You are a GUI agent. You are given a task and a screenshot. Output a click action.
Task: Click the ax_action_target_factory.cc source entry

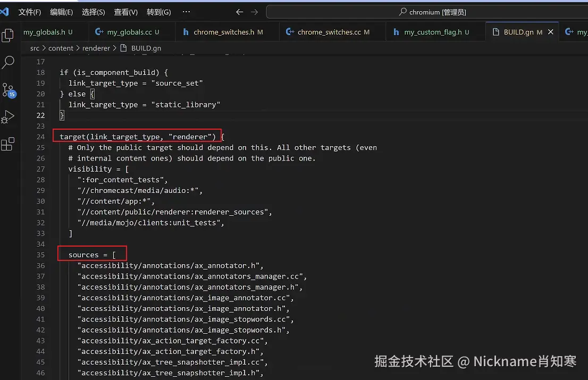coord(172,341)
